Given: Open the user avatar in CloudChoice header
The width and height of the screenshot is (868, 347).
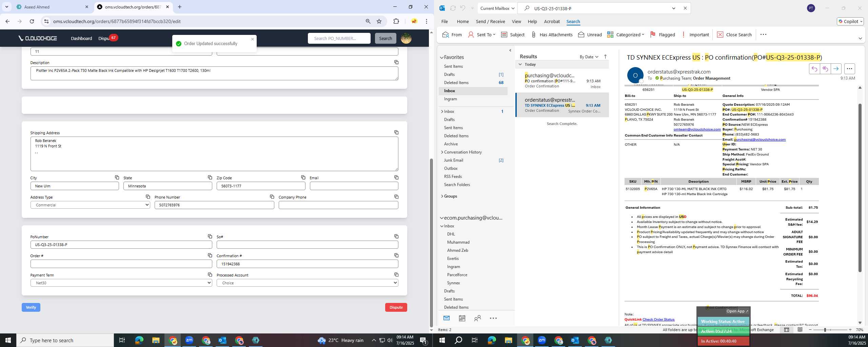Looking at the screenshot, I should click(x=406, y=38).
